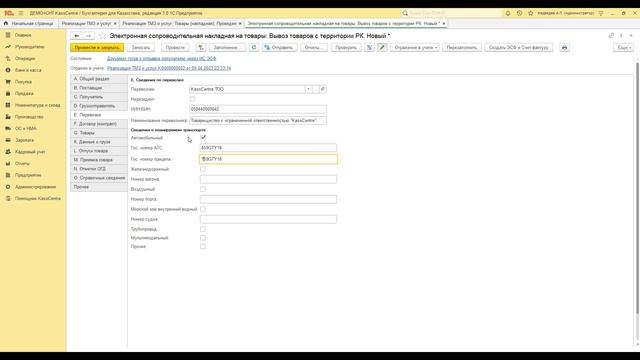This screenshot has width=640, height=360.
Task: Click Создать ЭСФ и Счет-фактуру button
Action: (x=519, y=47)
